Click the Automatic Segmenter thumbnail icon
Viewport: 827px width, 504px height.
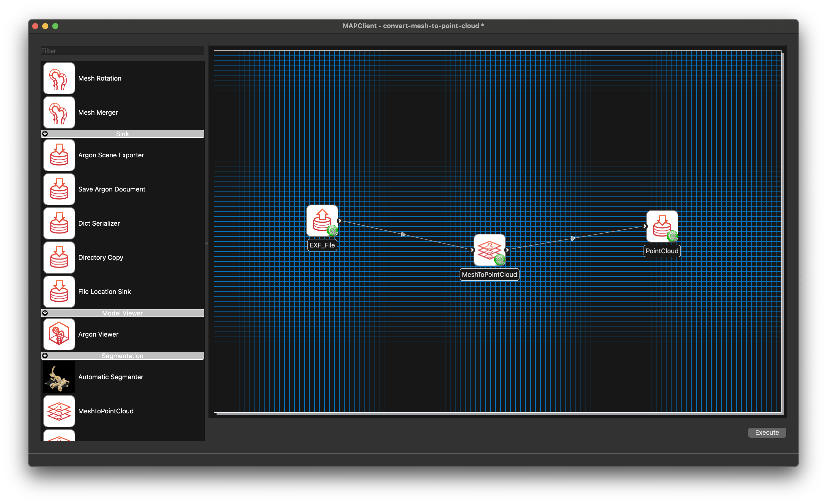(59, 377)
